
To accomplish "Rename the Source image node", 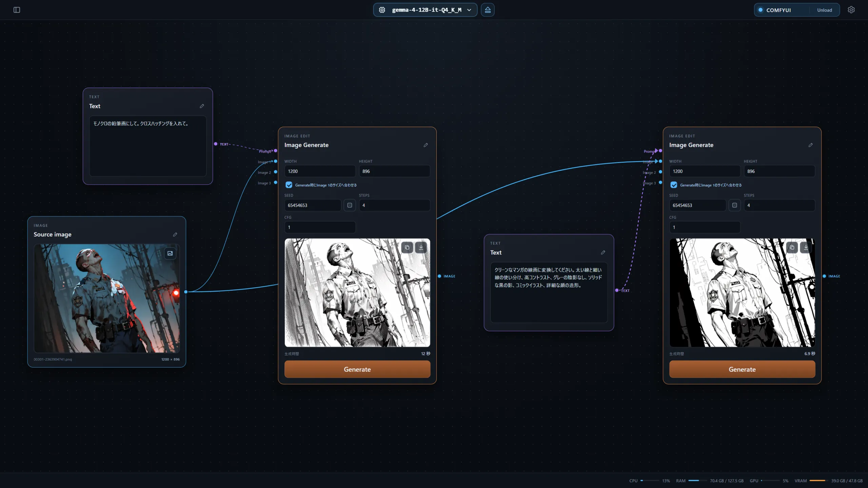I will pyautogui.click(x=175, y=235).
